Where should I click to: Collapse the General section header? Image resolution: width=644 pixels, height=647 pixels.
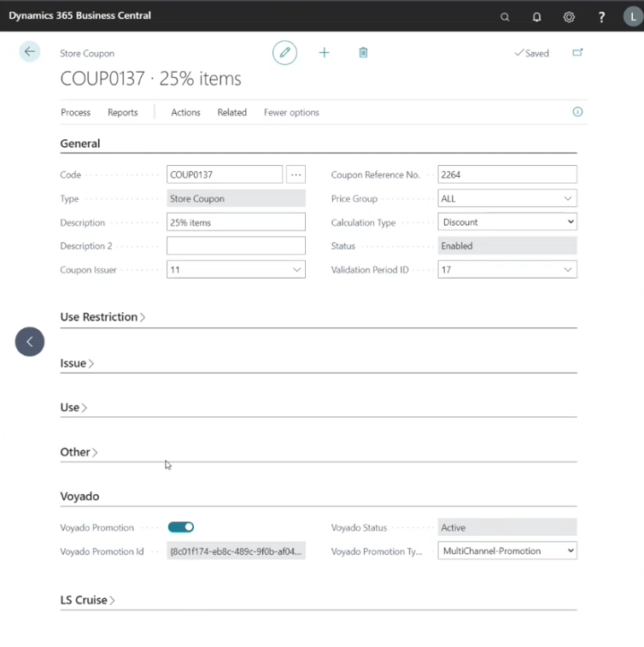click(80, 144)
